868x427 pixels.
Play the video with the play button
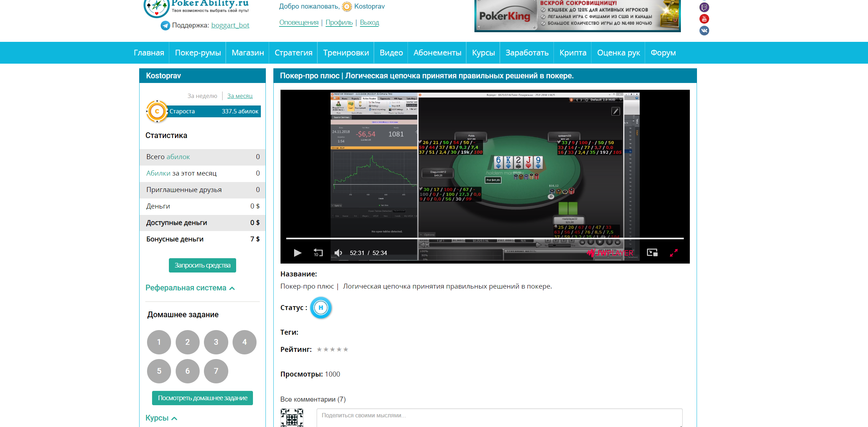point(297,253)
